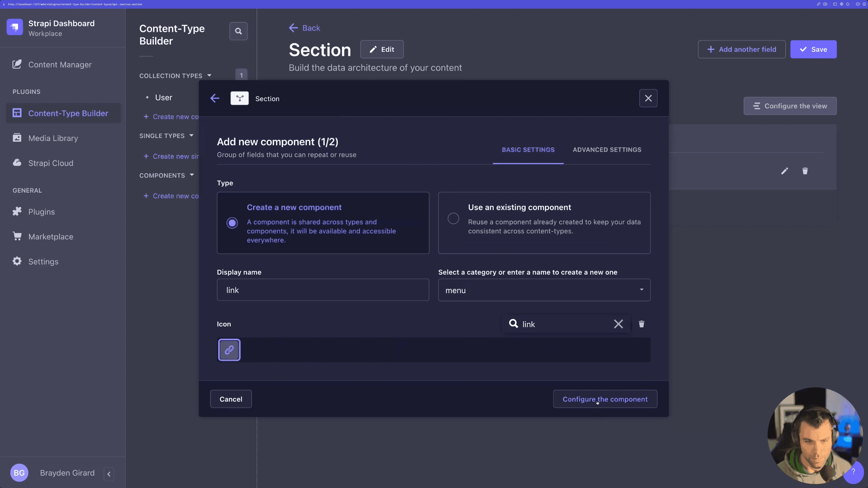Remove selected icon with trash button

coord(641,324)
